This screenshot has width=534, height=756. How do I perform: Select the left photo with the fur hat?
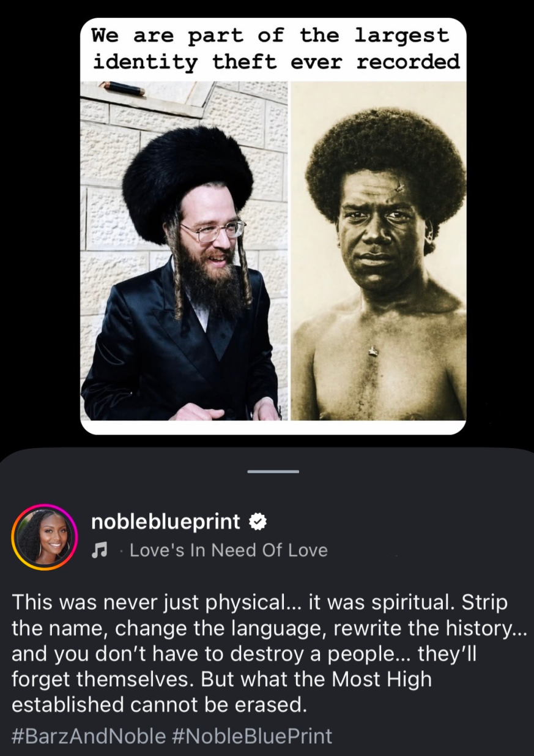[x=184, y=250]
